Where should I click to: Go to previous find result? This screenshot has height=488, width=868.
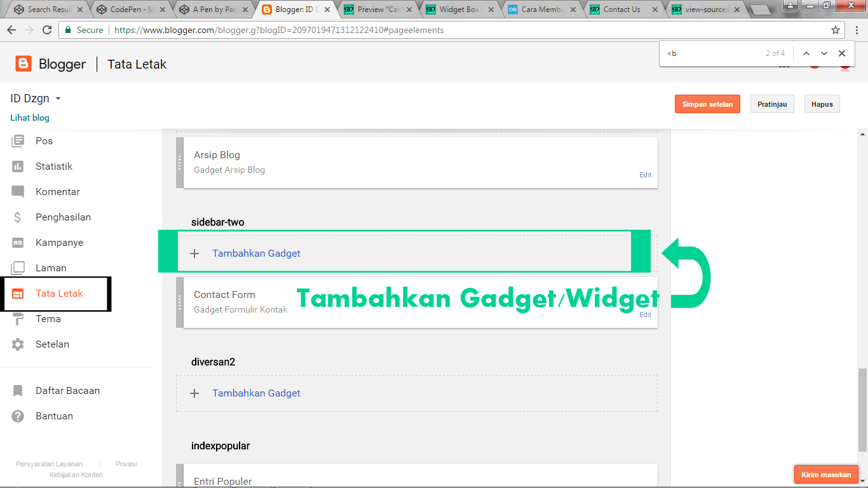(806, 53)
